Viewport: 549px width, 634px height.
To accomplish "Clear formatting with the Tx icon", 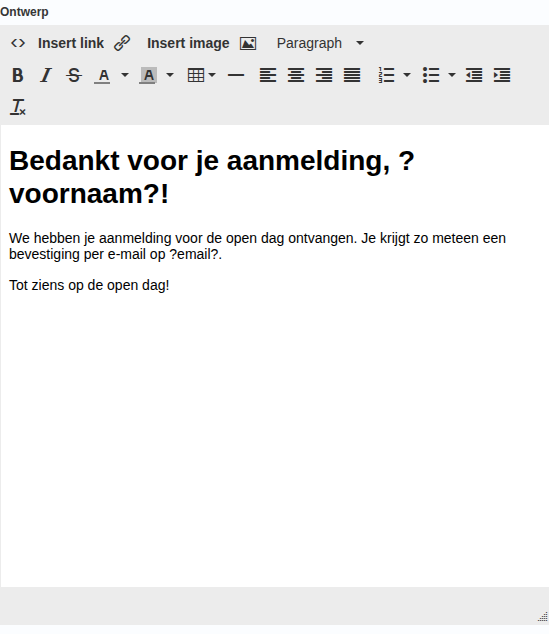I will pos(18,107).
